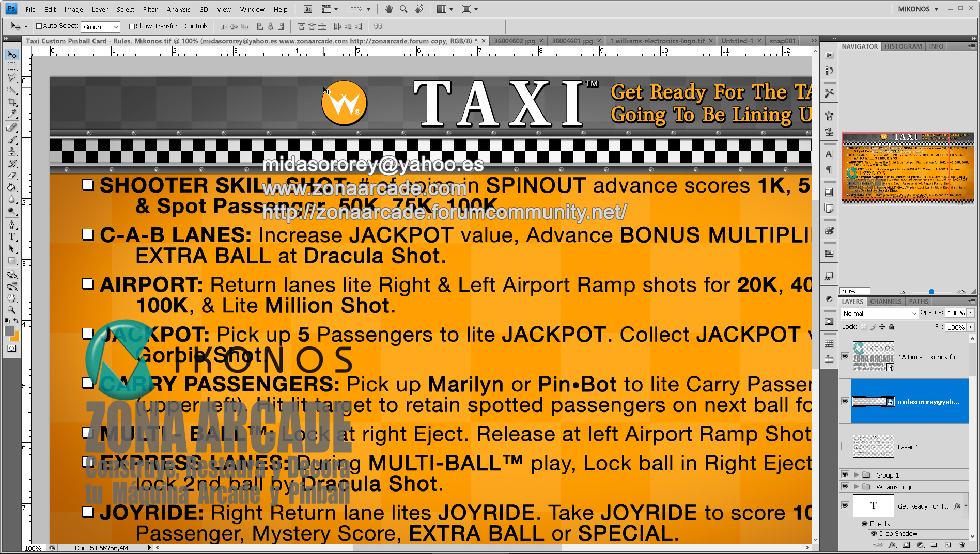Launch Adobe Bridge from the top bar

[308, 9]
